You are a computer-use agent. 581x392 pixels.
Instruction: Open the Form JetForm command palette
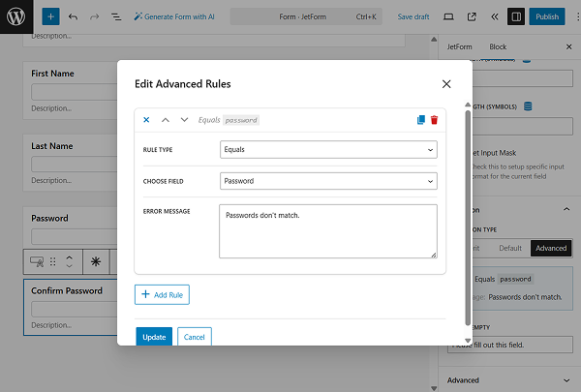click(x=306, y=16)
